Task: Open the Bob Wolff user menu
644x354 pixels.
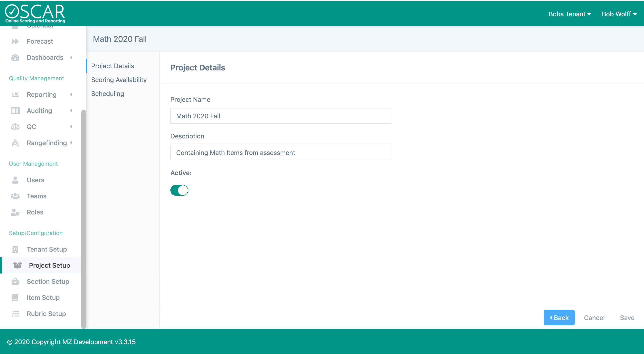Action: coord(619,14)
